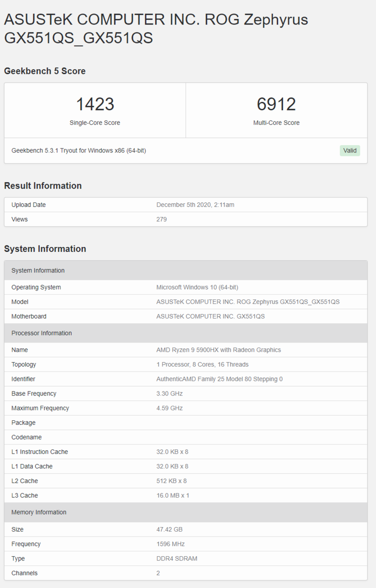Select the upload date December 5th 2020 value

pyautogui.click(x=195, y=205)
